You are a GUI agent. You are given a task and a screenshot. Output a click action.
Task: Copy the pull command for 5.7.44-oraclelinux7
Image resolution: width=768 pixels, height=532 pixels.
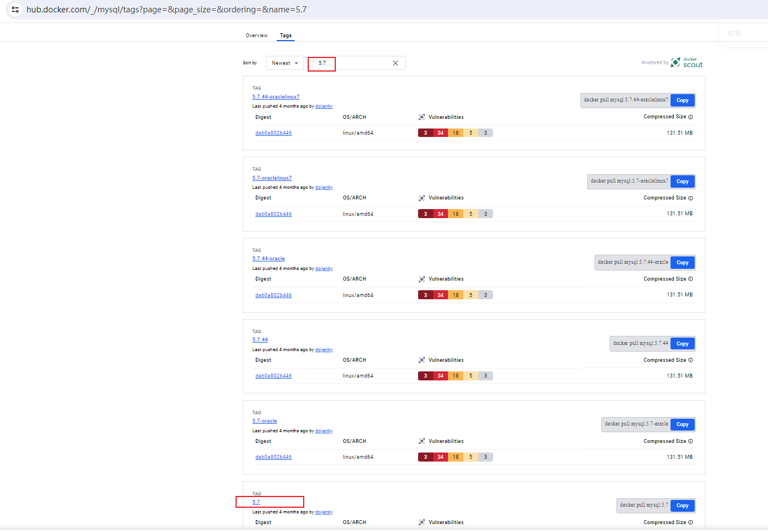[682, 100]
